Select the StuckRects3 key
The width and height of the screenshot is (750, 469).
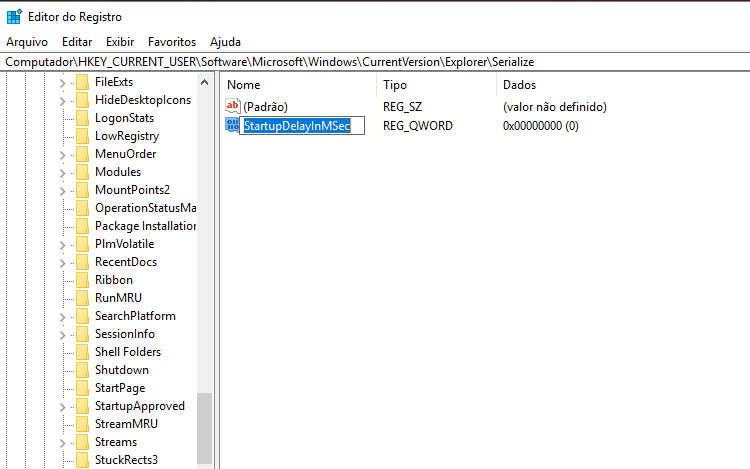(126, 460)
